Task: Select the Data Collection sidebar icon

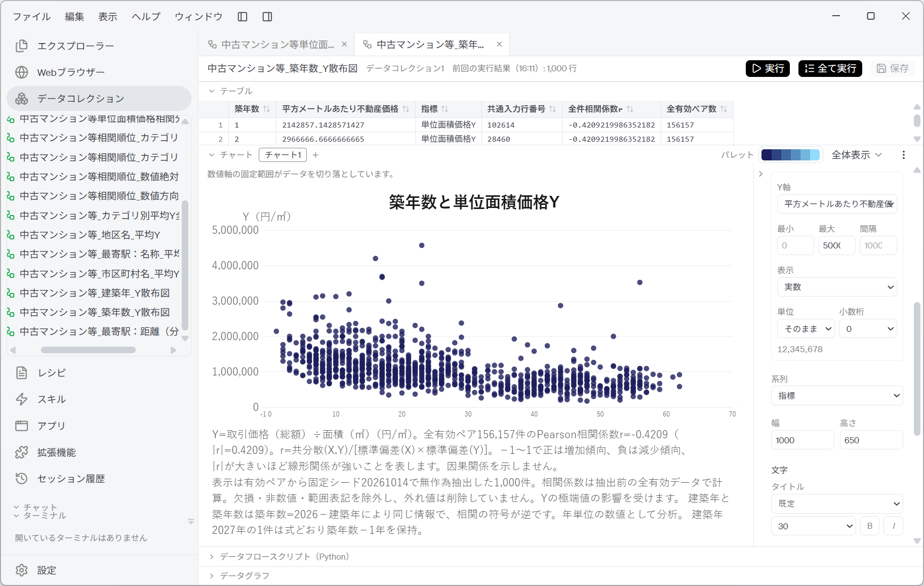Action: (x=21, y=99)
